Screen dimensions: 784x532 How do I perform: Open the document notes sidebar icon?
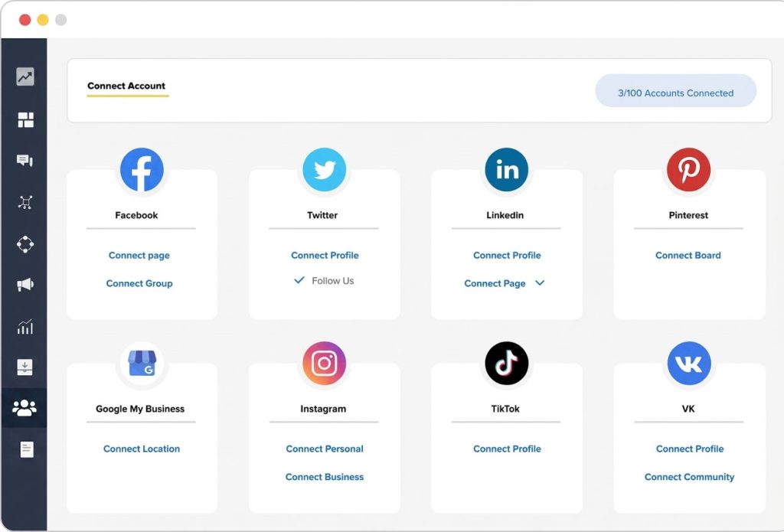click(x=27, y=449)
